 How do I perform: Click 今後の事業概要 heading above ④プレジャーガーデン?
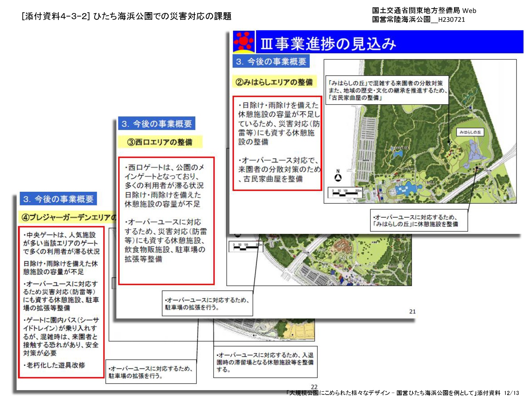coord(58,199)
